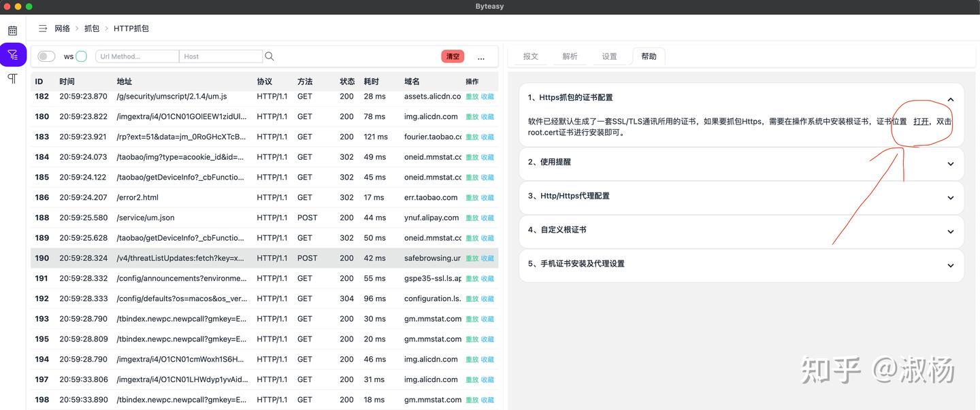This screenshot has height=410, width=980.
Task: Expand the 使用提醒 section
Action: point(741,163)
